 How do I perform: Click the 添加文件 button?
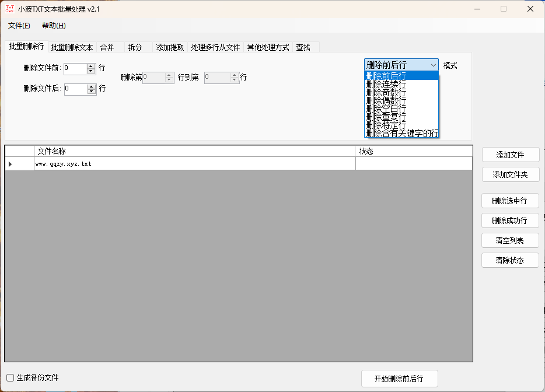click(510, 155)
